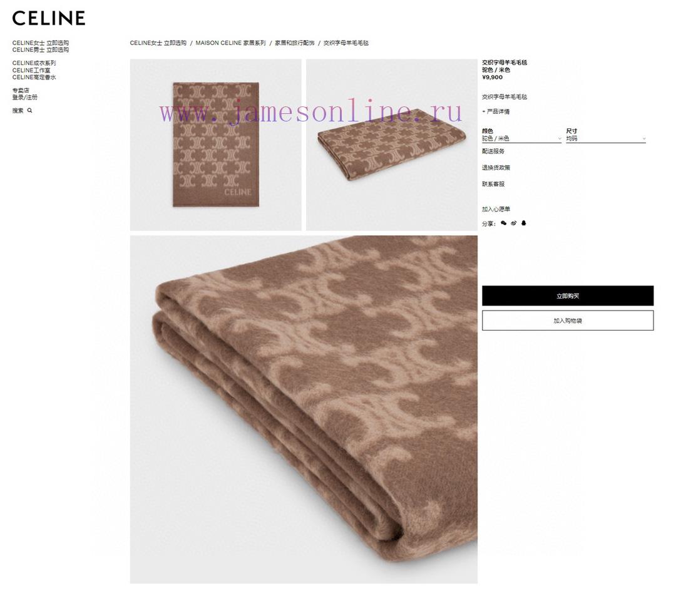This screenshot has width=676, height=616.
Task: Open 配送服务 delivery info
Action: (x=493, y=151)
